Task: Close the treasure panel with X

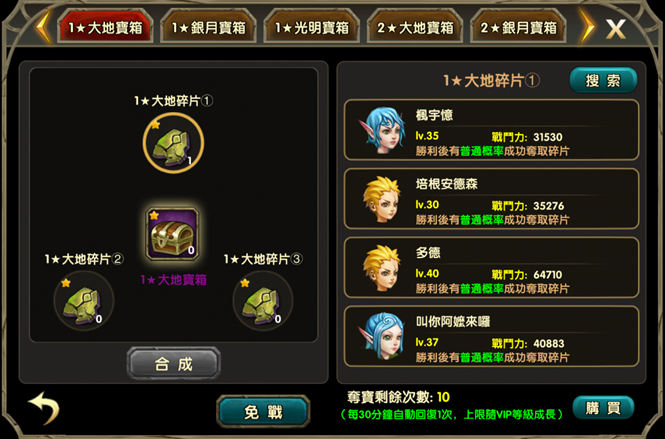Action: pyautogui.click(x=615, y=29)
